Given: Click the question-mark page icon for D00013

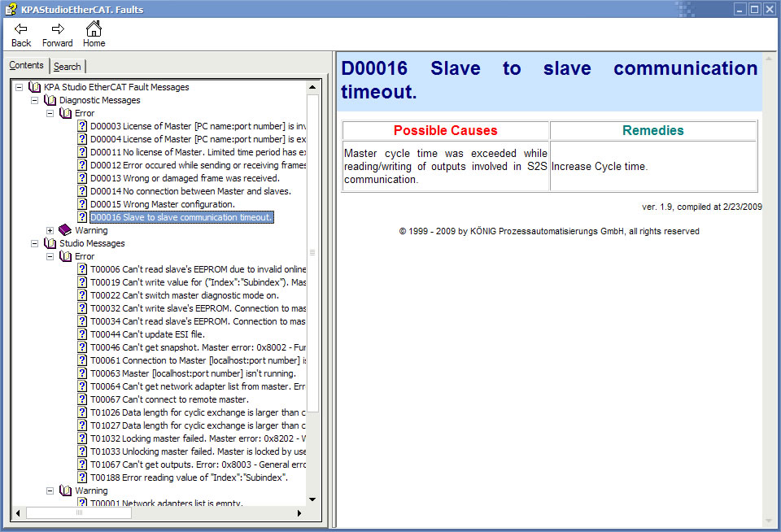Looking at the screenshot, I should click(82, 178).
